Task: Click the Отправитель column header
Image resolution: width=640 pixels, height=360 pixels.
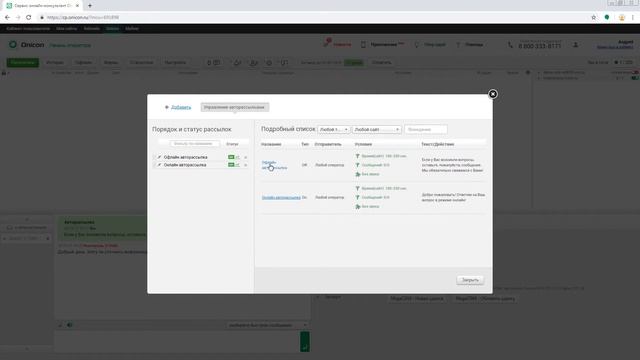Action: tap(328, 144)
